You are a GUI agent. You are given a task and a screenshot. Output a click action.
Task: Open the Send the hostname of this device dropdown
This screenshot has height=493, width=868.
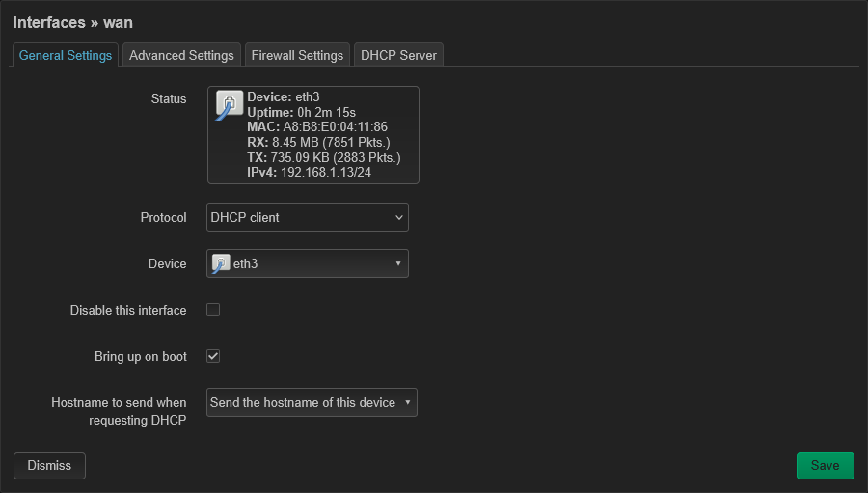(x=312, y=402)
